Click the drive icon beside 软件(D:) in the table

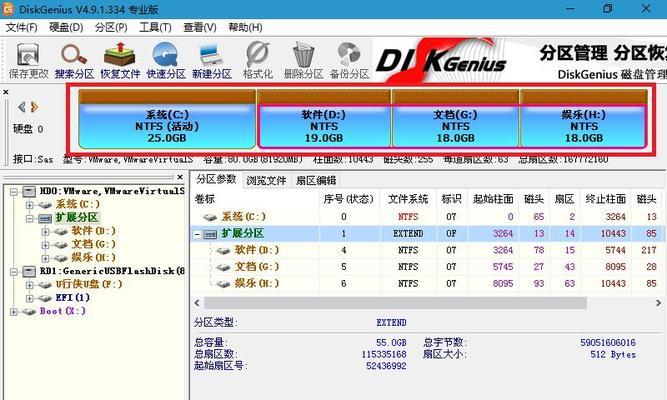(223, 251)
